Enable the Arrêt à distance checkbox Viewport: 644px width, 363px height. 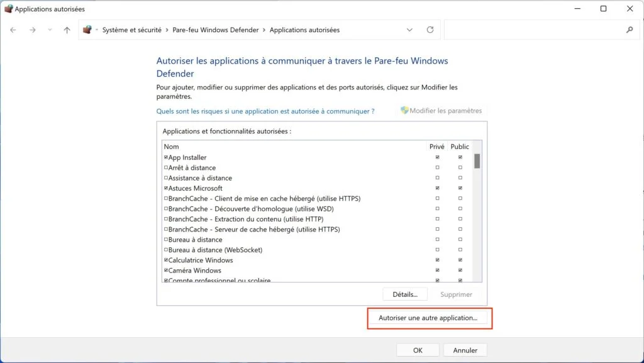tap(165, 167)
